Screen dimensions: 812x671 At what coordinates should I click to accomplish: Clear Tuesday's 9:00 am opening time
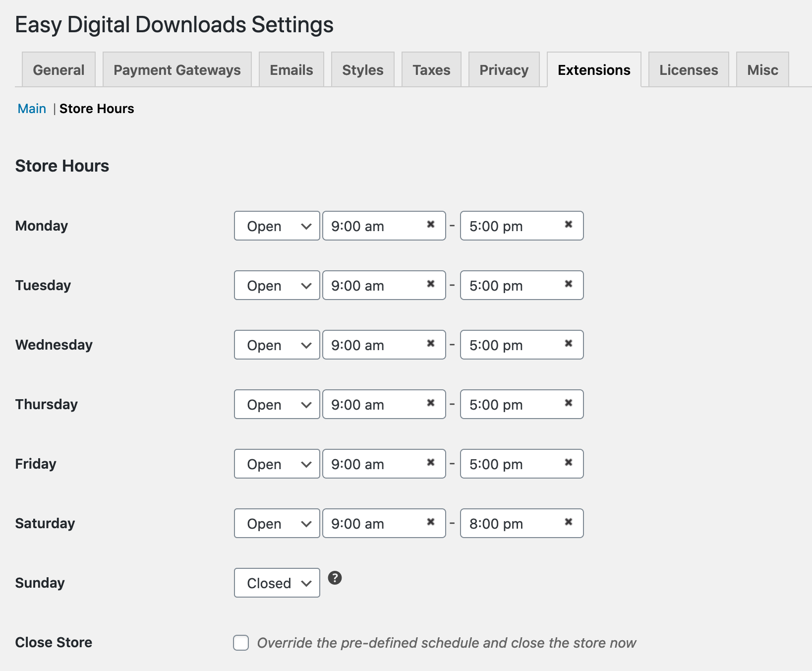pyautogui.click(x=430, y=284)
